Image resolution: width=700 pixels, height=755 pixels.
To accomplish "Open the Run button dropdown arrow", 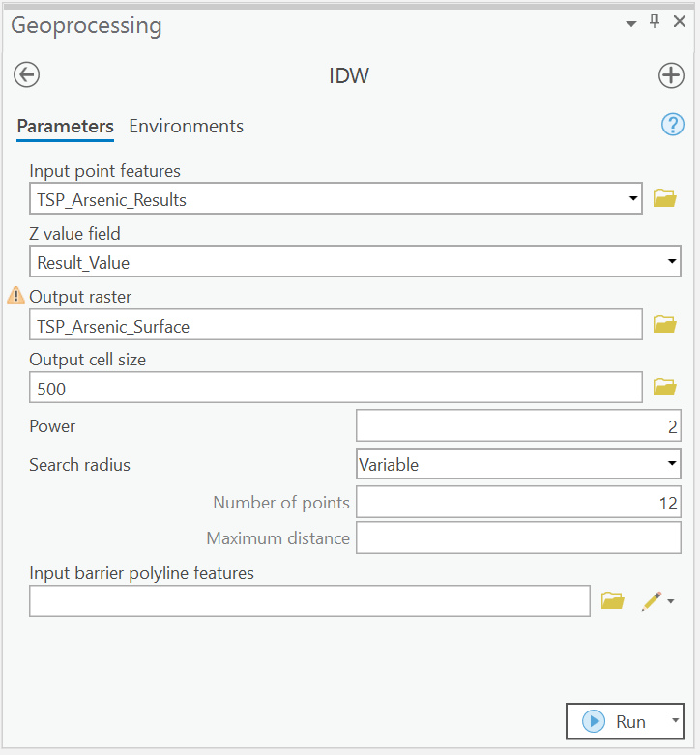I will click(675, 721).
